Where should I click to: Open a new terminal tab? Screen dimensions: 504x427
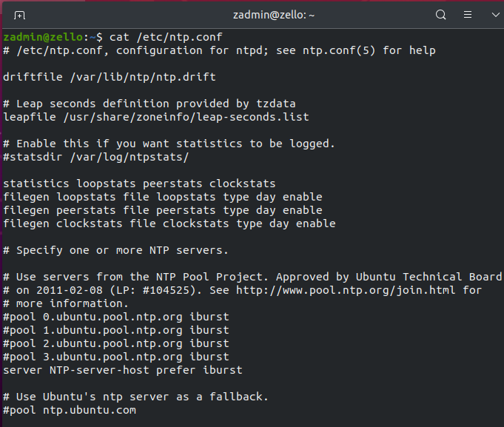click(20, 15)
